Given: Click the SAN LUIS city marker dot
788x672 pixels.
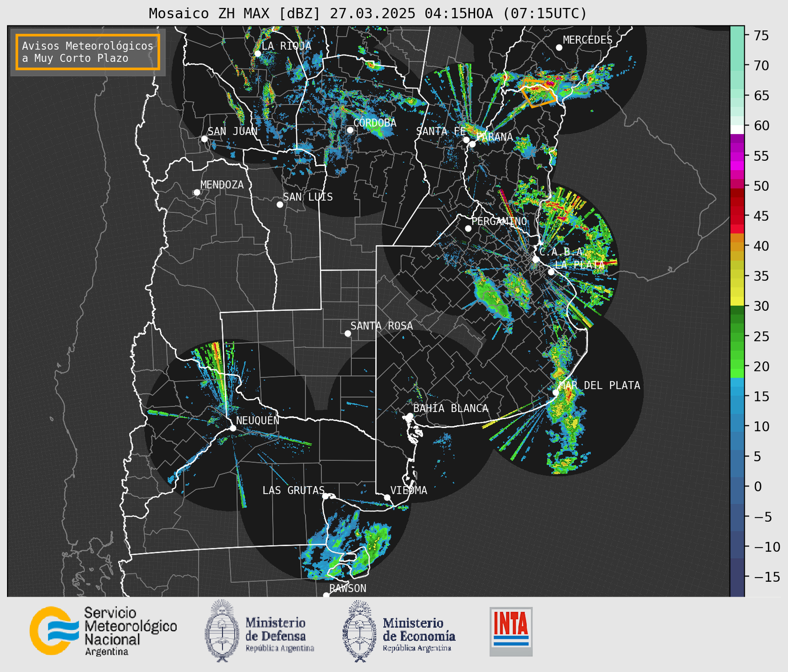Looking at the screenshot, I should coord(280,205).
